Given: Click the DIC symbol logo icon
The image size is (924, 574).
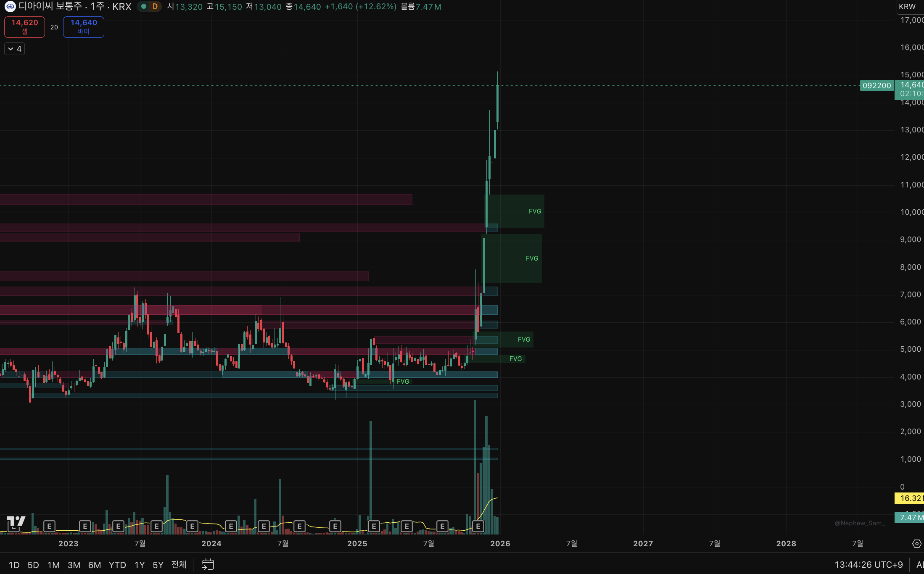Looking at the screenshot, I should 10,6.
